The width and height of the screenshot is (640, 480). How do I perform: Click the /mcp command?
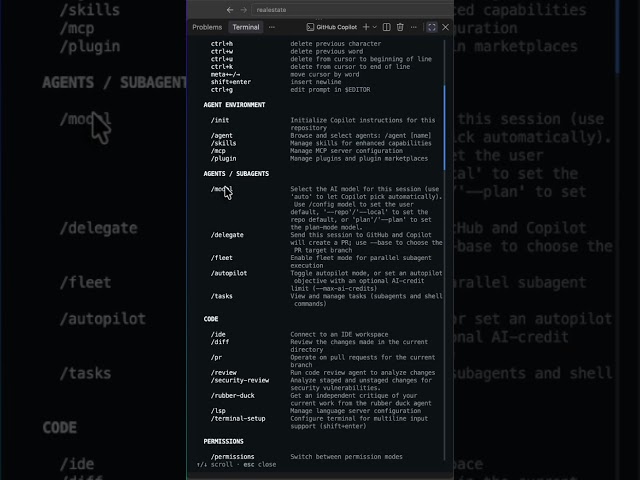point(218,151)
